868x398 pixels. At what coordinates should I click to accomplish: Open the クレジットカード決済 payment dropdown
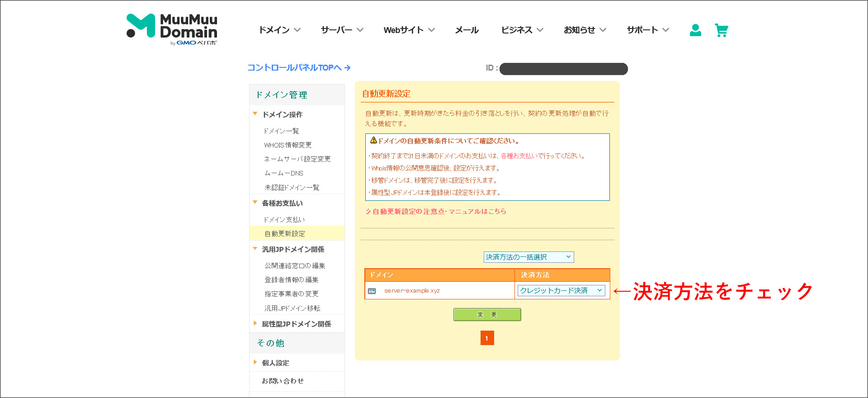[561, 290]
